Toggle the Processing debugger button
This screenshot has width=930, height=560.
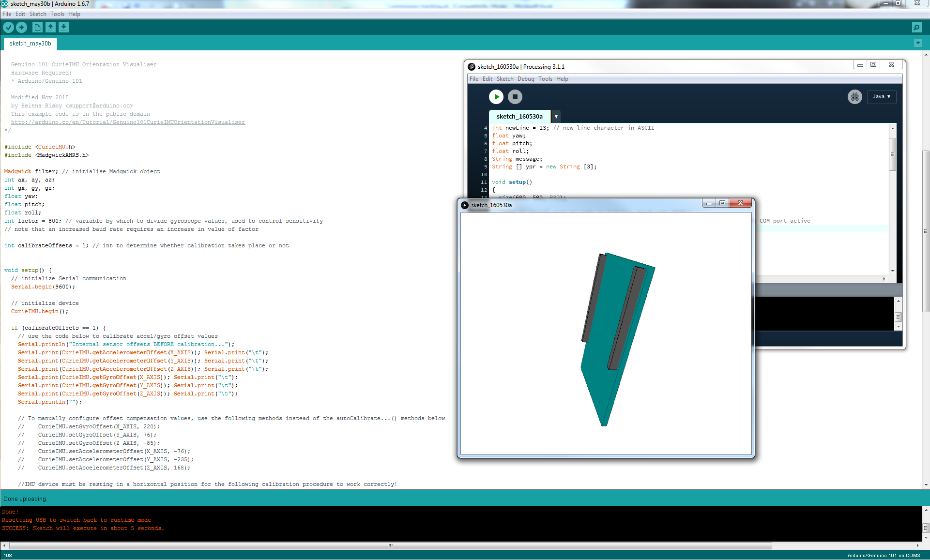pyautogui.click(x=855, y=97)
